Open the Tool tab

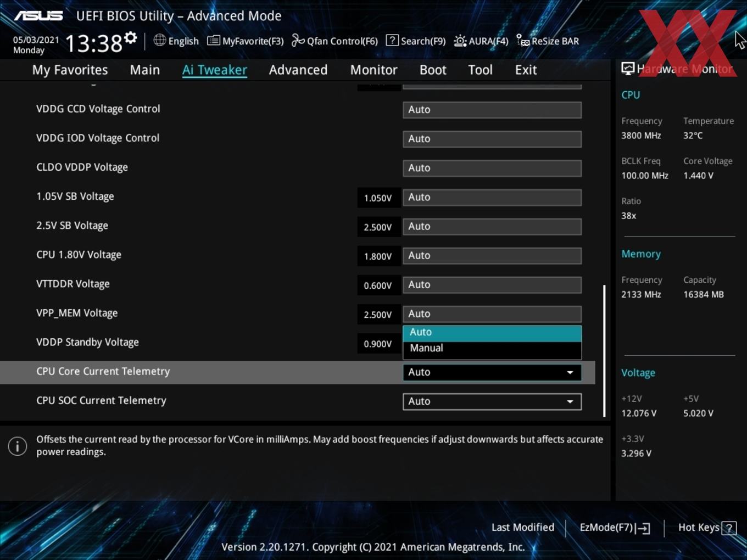click(x=480, y=70)
